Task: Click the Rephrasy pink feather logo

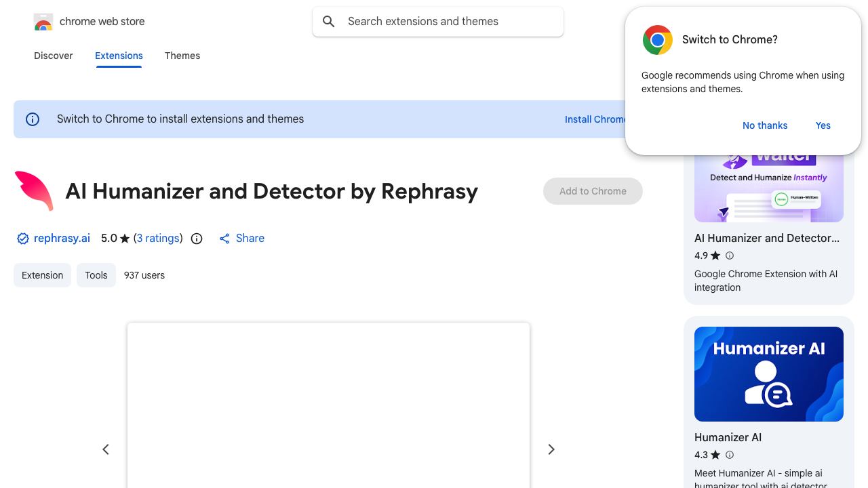Action: tap(34, 191)
